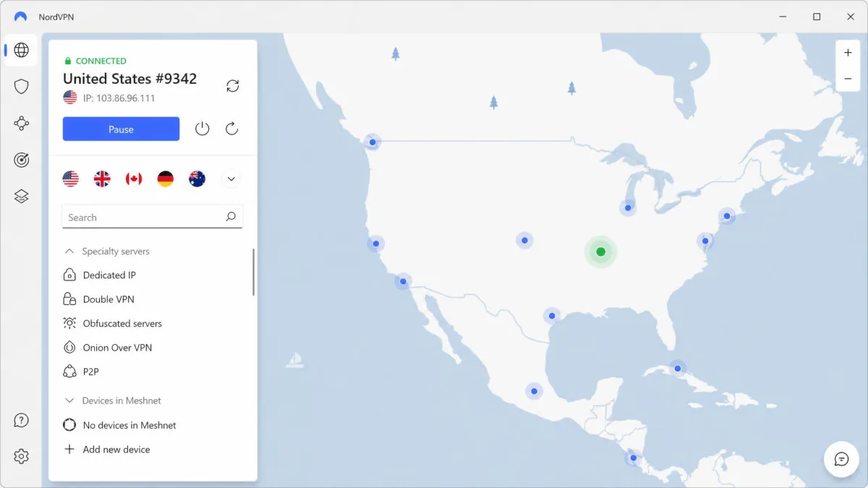Click the magnifier search icon
868x488 pixels.
click(231, 216)
